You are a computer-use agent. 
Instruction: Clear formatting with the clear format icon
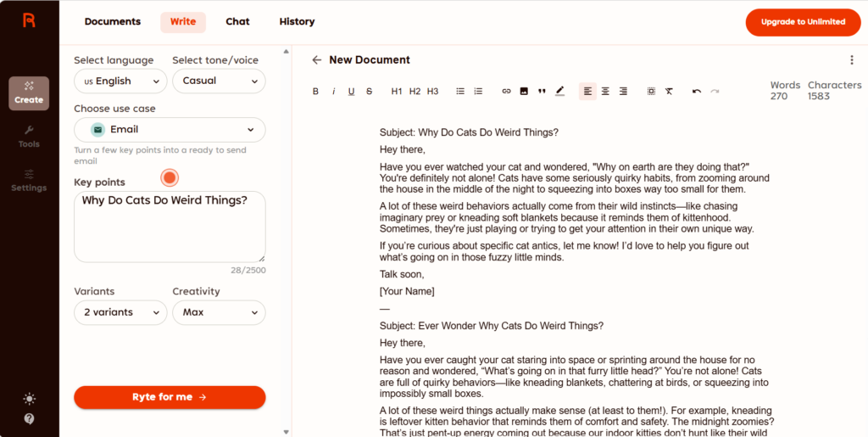pyautogui.click(x=669, y=92)
